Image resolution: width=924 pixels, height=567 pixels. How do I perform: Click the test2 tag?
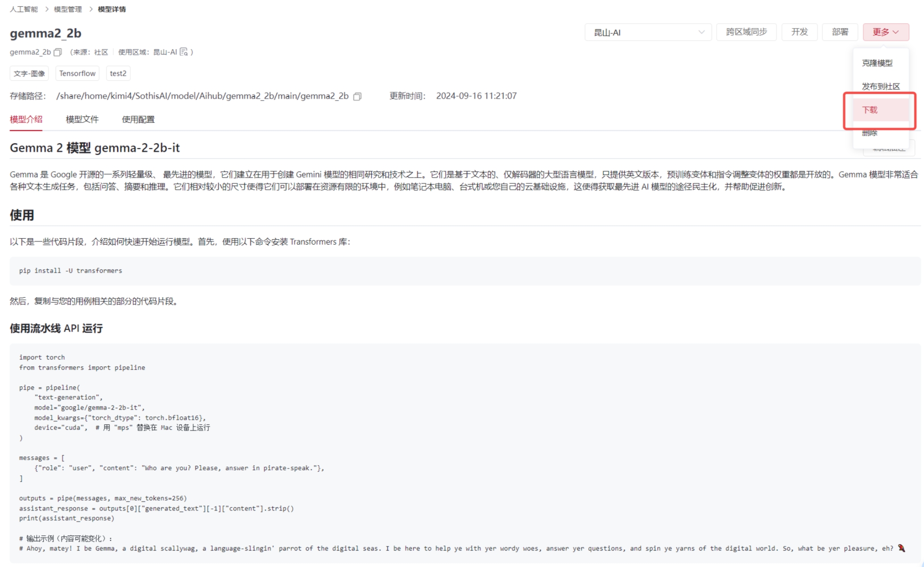coord(118,73)
